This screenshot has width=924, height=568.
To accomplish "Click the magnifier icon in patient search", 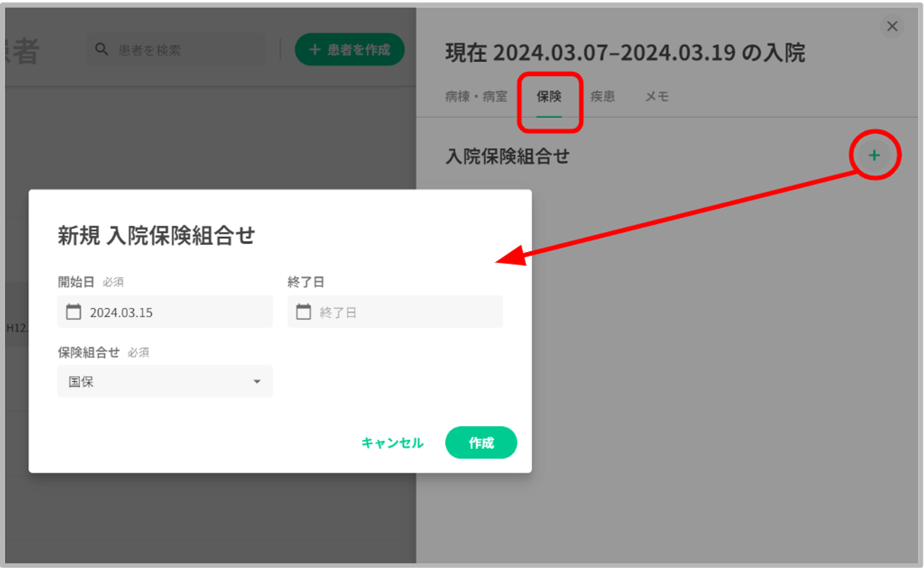I will pyautogui.click(x=101, y=49).
